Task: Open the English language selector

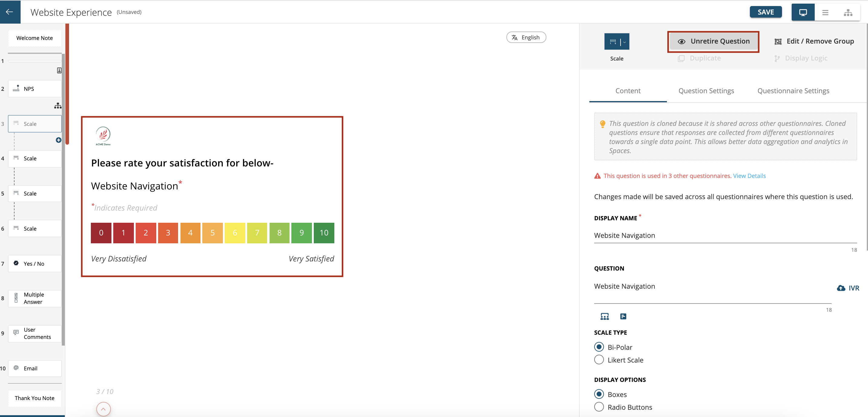Action: click(526, 37)
